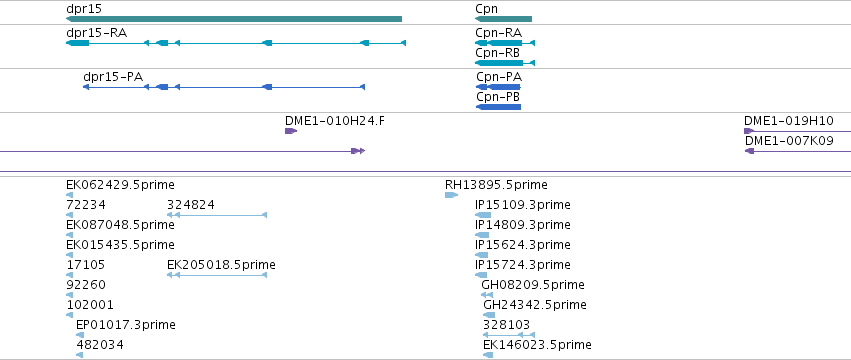
Task: Select the Cpn-PB protein glyph
Action: pos(498,107)
